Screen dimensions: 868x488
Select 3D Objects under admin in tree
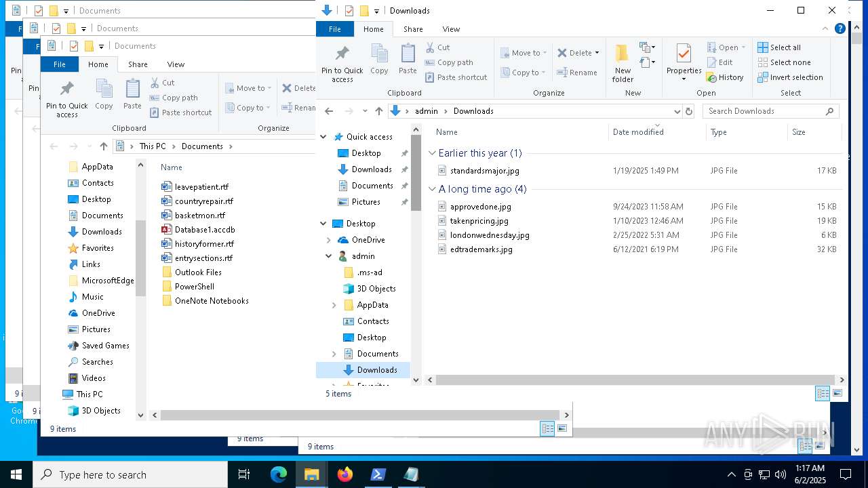(x=376, y=289)
